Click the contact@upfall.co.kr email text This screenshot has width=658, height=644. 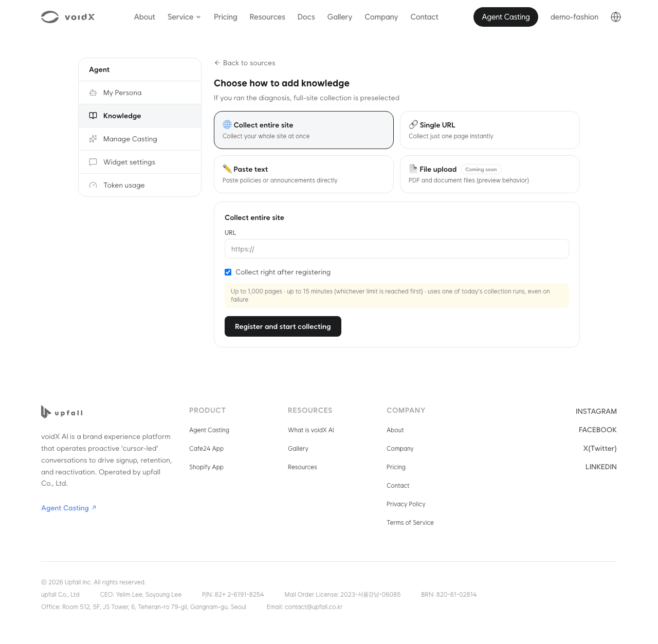tap(314, 607)
